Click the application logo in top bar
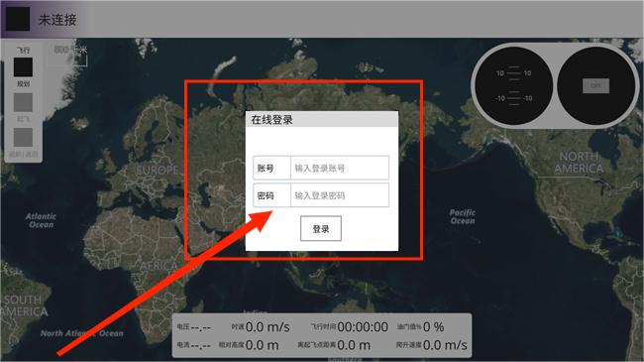Screen dimensions: 644x362 pyautogui.click(x=18, y=19)
